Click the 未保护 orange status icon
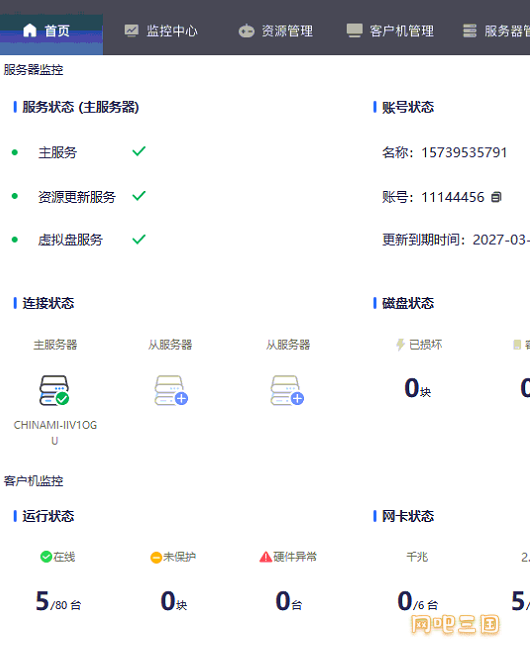The image size is (530, 649). (x=156, y=558)
